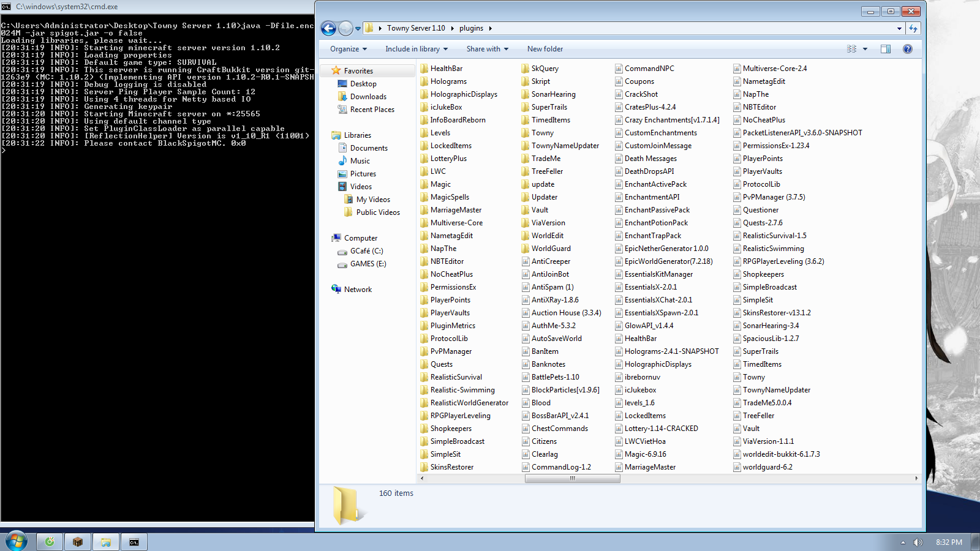Image resolution: width=980 pixels, height=551 pixels.
Task: Create a folder with New folder
Action: [x=545, y=49]
